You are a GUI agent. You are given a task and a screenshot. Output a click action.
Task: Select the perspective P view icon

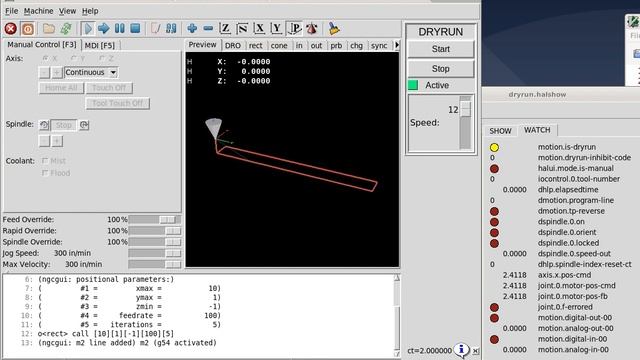[x=294, y=29]
